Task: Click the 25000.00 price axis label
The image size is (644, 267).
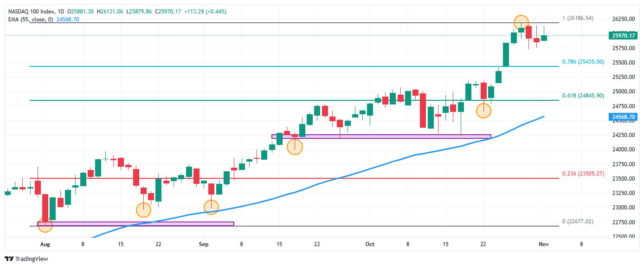Action: (x=623, y=91)
